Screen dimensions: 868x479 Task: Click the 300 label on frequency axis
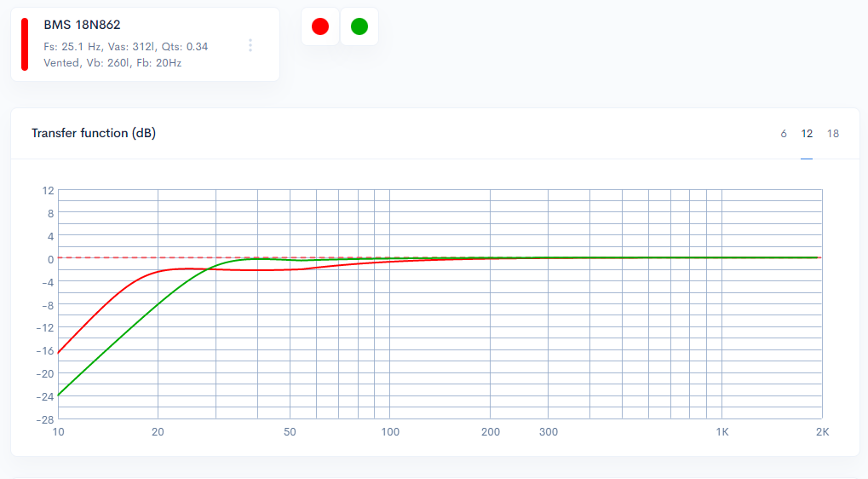[548, 432]
